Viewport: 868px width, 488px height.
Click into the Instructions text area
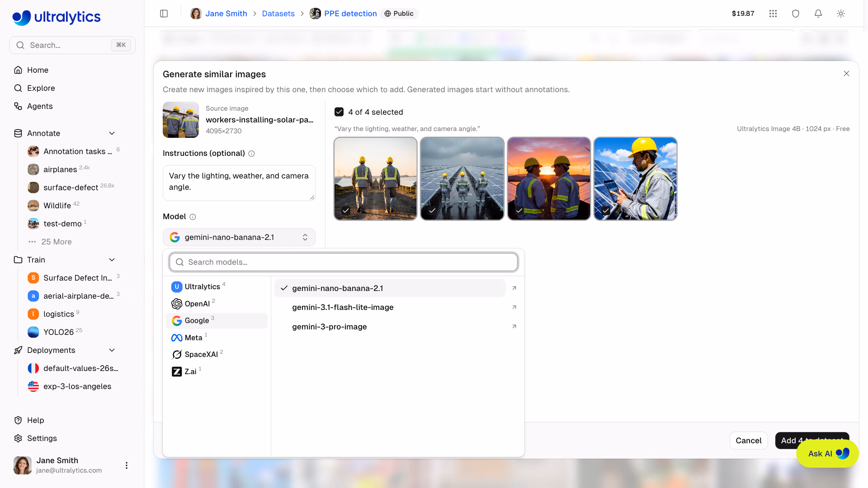point(239,183)
